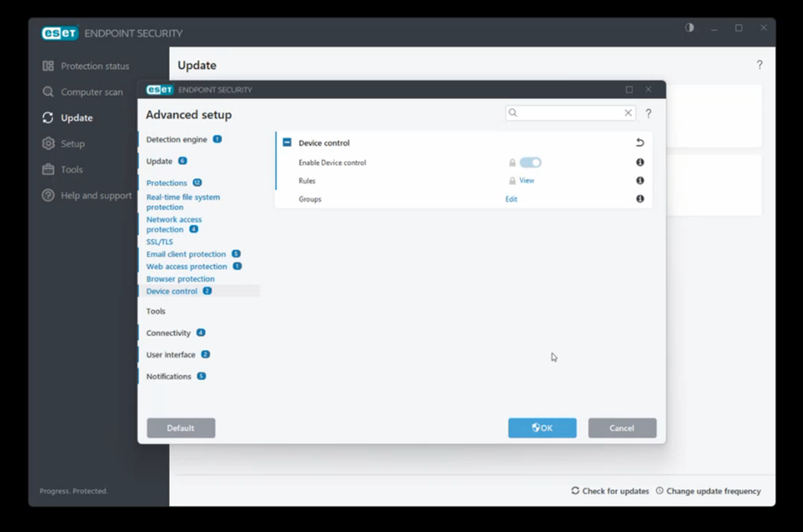Click the Protection status grid icon
This screenshot has width=803, height=532.
click(48, 66)
